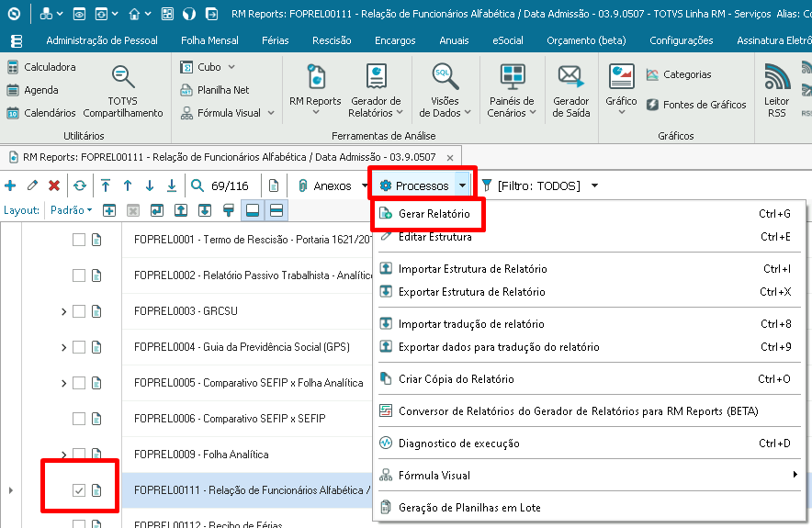
Task: Check the FOPREL0005 row checkbox
Action: point(79,383)
